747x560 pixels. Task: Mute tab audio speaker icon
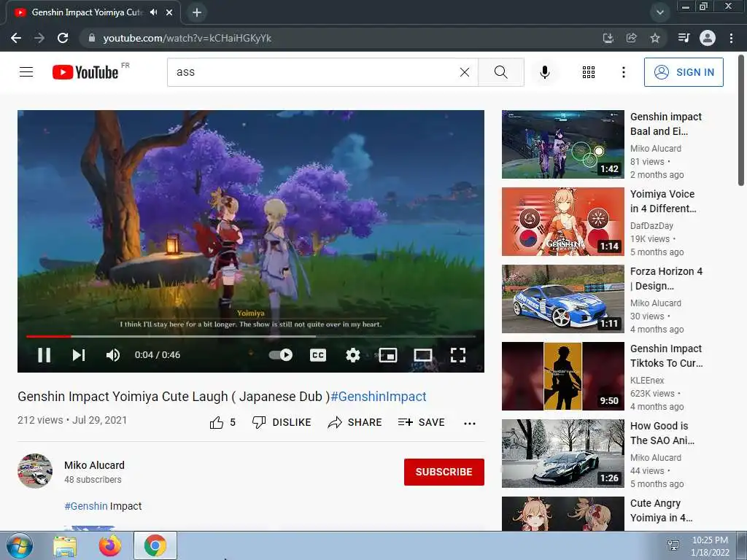153,12
